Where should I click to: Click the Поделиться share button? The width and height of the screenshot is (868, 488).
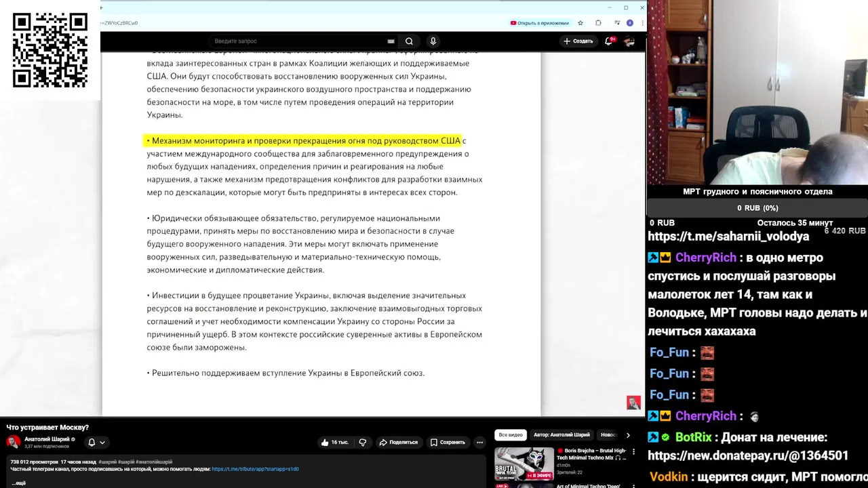pyautogui.click(x=398, y=443)
